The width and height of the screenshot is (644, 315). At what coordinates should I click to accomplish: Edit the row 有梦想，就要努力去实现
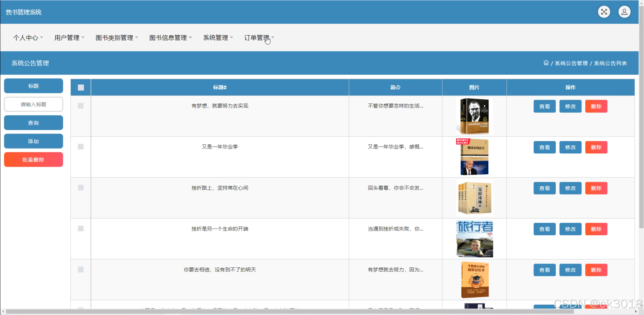[570, 106]
